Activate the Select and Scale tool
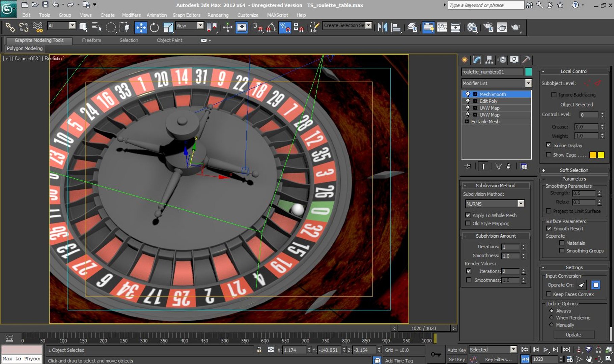This screenshot has width=614, height=364. [x=168, y=27]
